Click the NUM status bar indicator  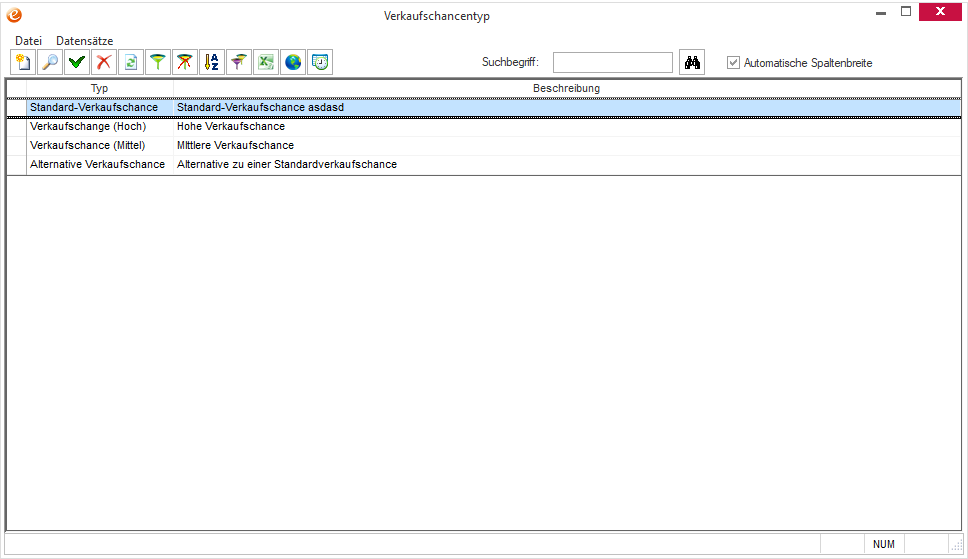[x=883, y=544]
